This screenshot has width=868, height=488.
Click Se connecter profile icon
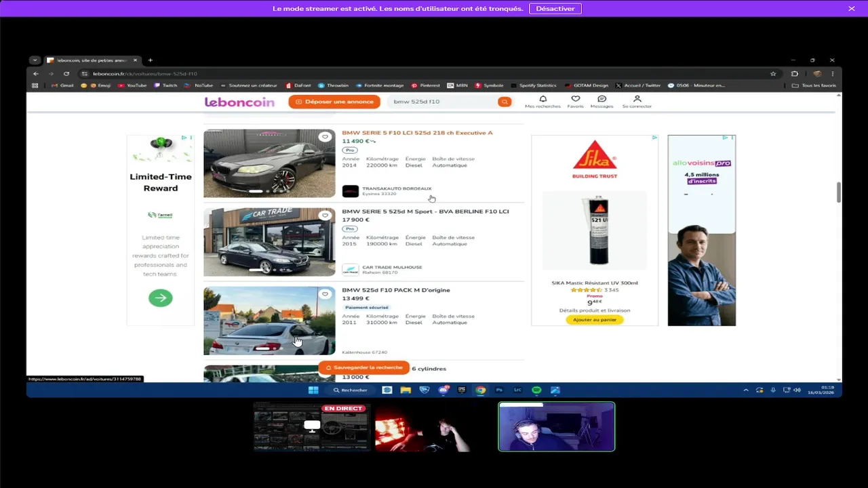[x=637, y=102]
